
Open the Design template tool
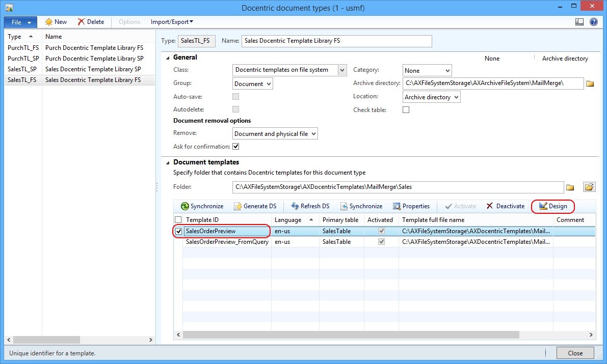553,206
